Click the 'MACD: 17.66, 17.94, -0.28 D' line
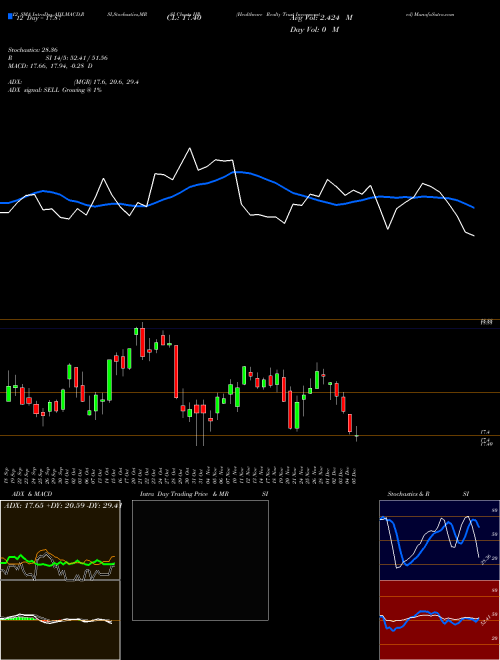Image resolution: width=500 pixels, height=660 pixels. 50,66
